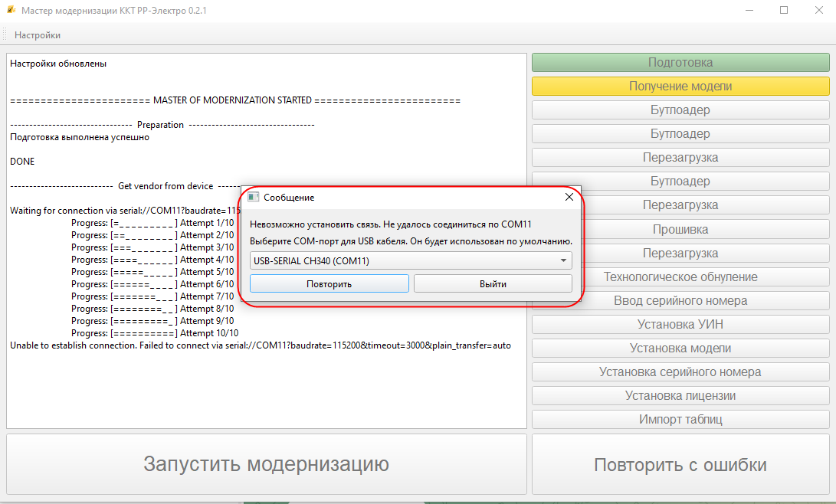Click the yellow Получение модели step
The width and height of the screenshot is (836, 504).
[x=680, y=87]
